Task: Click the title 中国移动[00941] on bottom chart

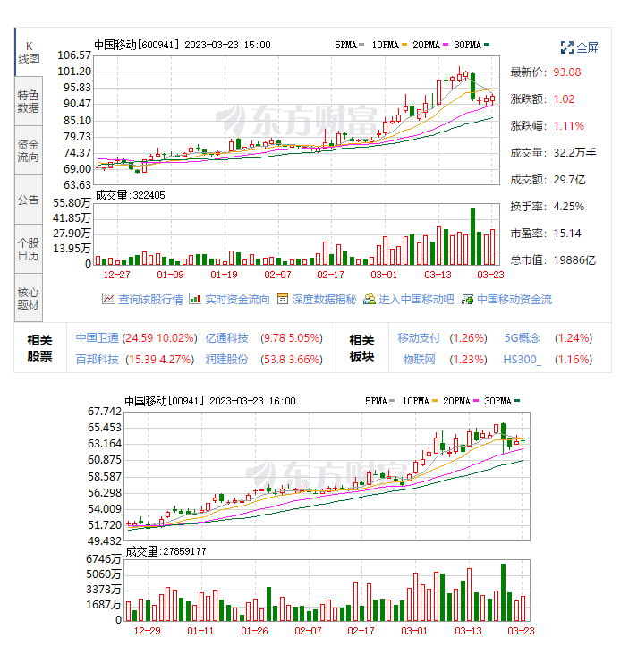Action: (164, 401)
